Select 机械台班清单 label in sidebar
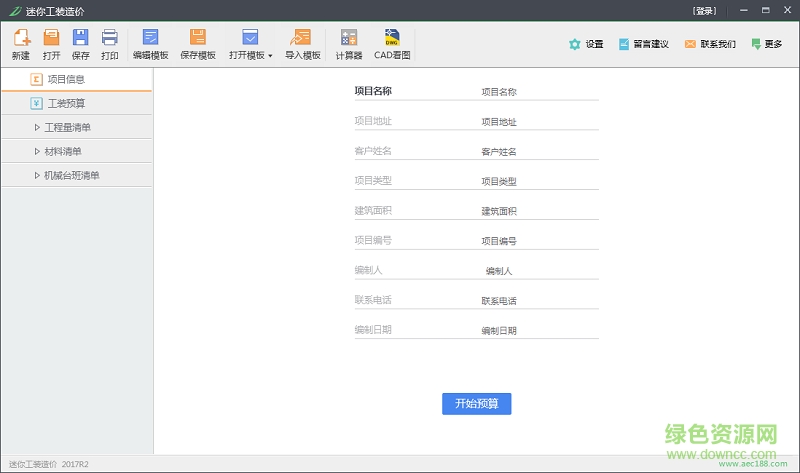 pos(72,176)
